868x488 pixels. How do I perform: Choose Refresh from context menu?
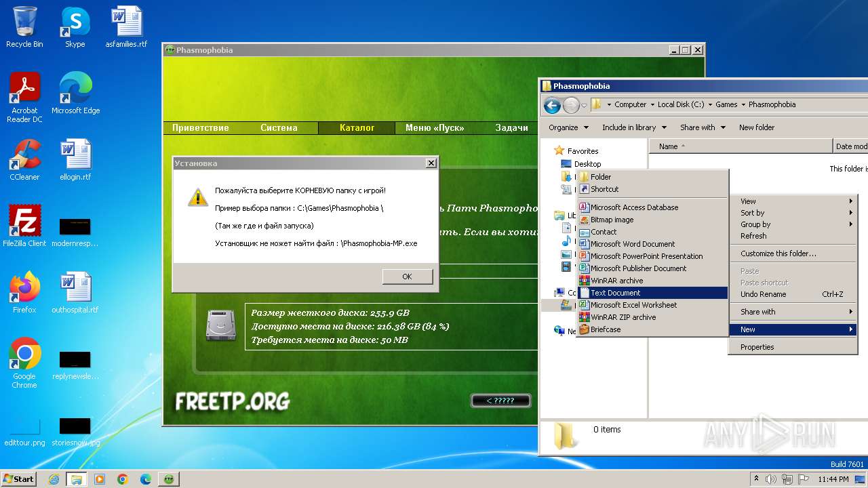793,236
